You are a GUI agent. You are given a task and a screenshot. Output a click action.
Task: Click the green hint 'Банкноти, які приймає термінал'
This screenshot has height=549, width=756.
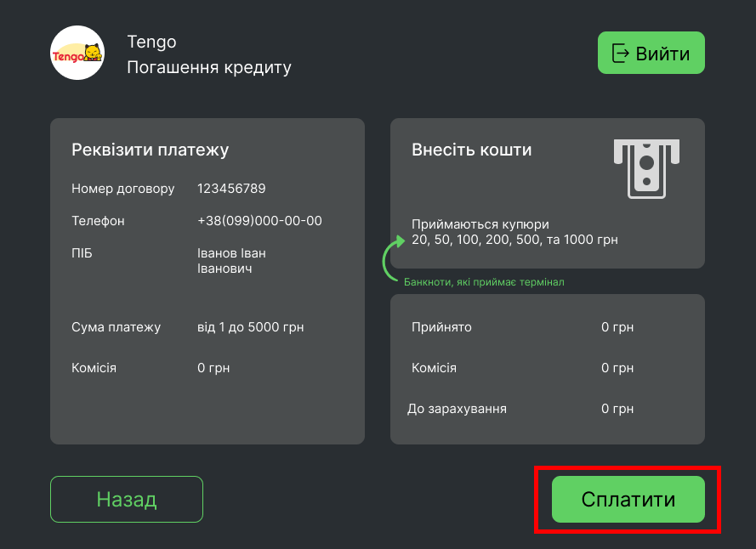[x=484, y=281]
